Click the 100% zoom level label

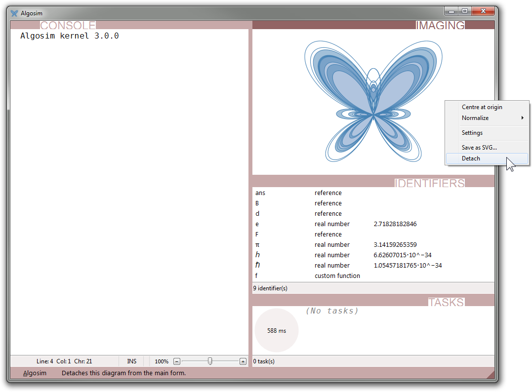pyautogui.click(x=162, y=361)
